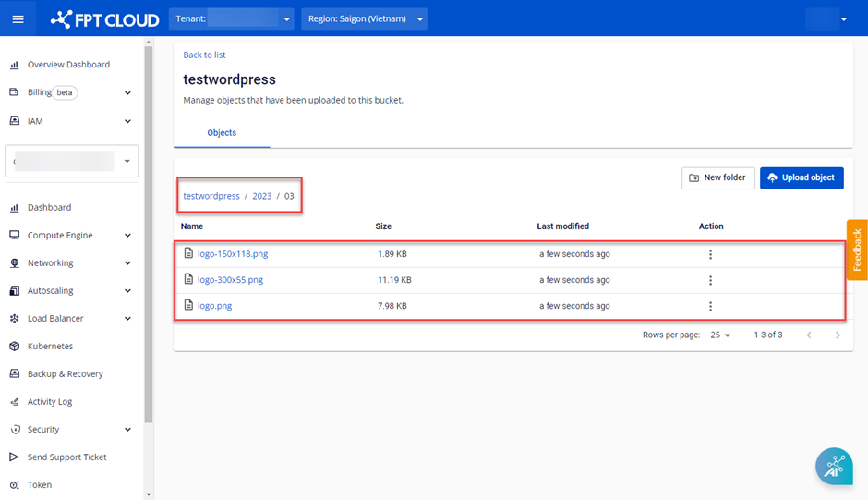Viewport: 868px width, 500px height.
Task: Open Overview Dashboard in sidebar
Action: pyautogui.click(x=68, y=65)
